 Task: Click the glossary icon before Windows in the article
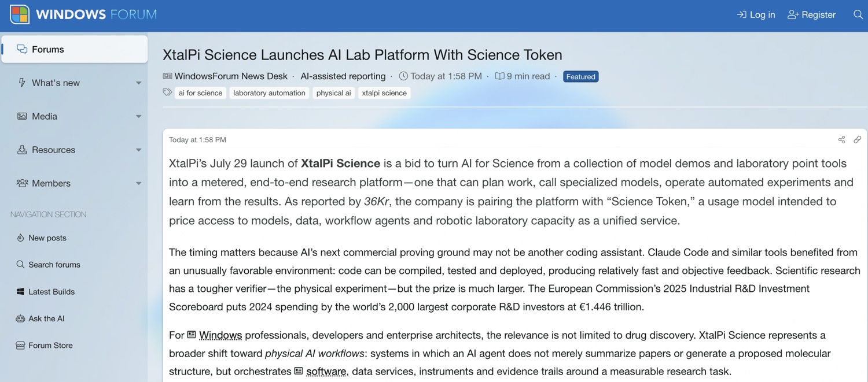[x=192, y=335]
